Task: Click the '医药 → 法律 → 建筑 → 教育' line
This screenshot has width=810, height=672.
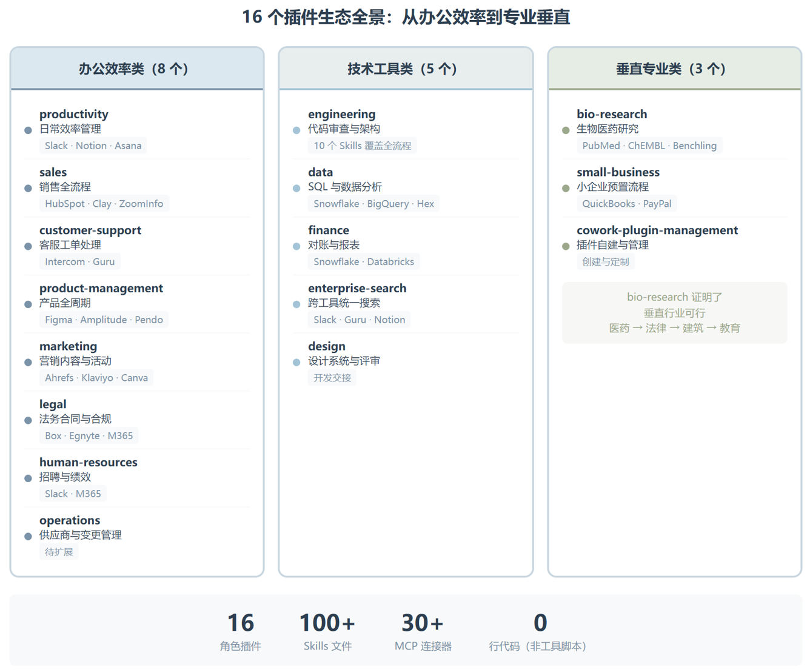Action: click(674, 328)
